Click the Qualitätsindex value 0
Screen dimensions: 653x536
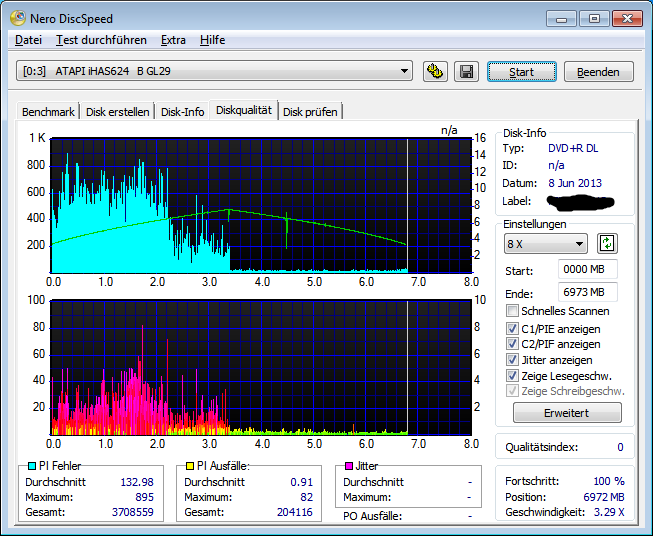click(620, 447)
